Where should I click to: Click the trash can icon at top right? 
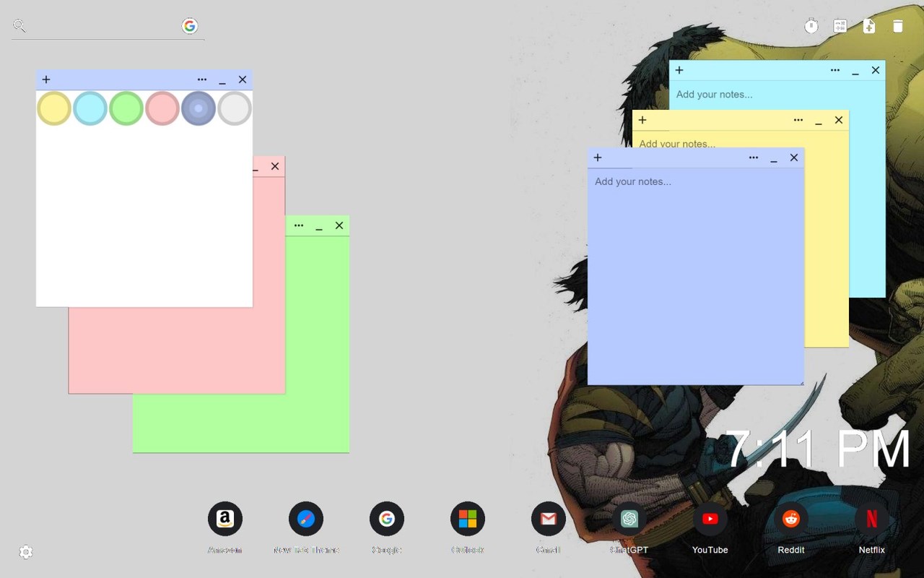[898, 26]
